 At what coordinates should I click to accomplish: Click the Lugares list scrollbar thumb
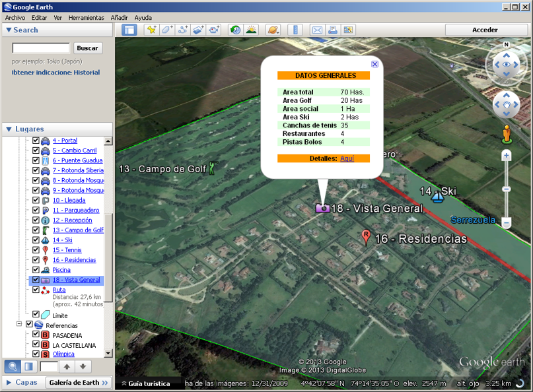point(108,257)
